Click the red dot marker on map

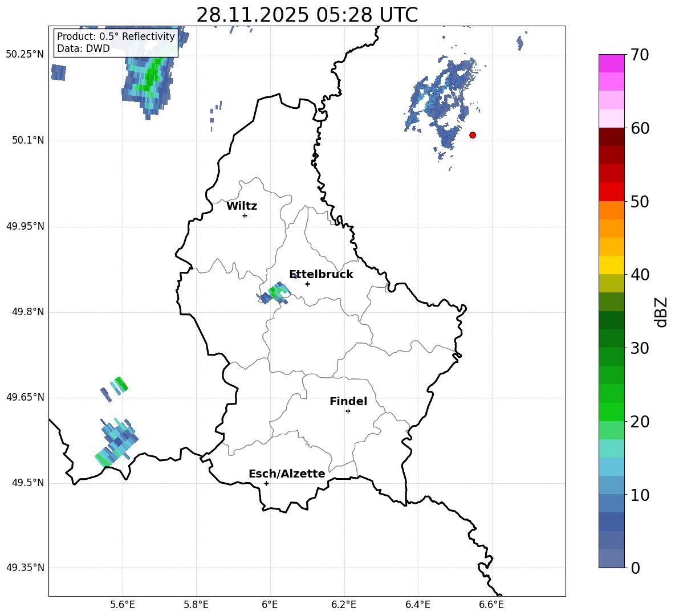(473, 135)
